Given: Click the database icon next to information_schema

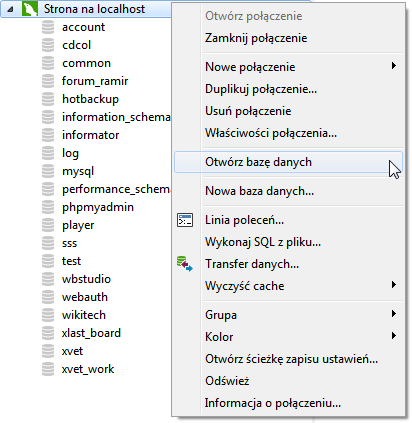Looking at the screenshot, I should [48, 117].
